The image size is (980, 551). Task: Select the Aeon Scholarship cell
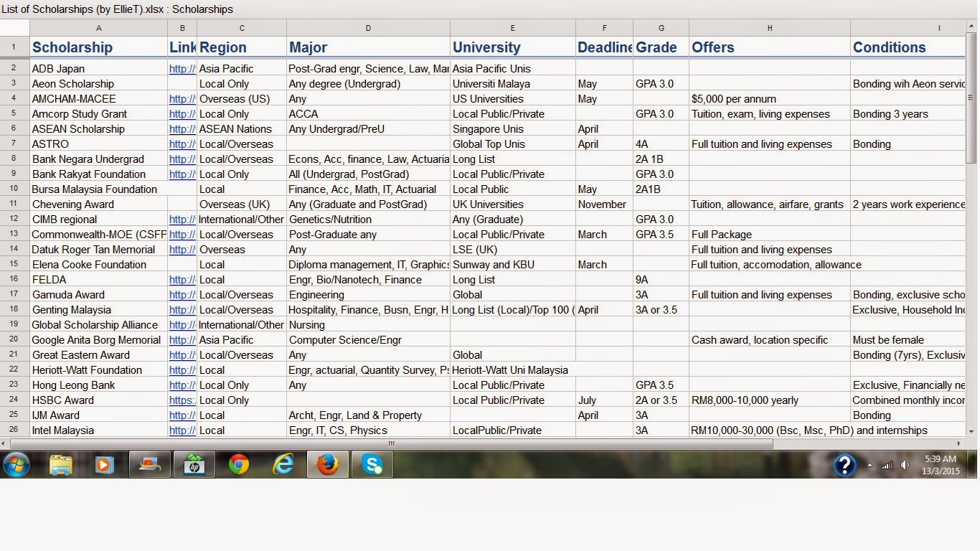[x=98, y=84]
